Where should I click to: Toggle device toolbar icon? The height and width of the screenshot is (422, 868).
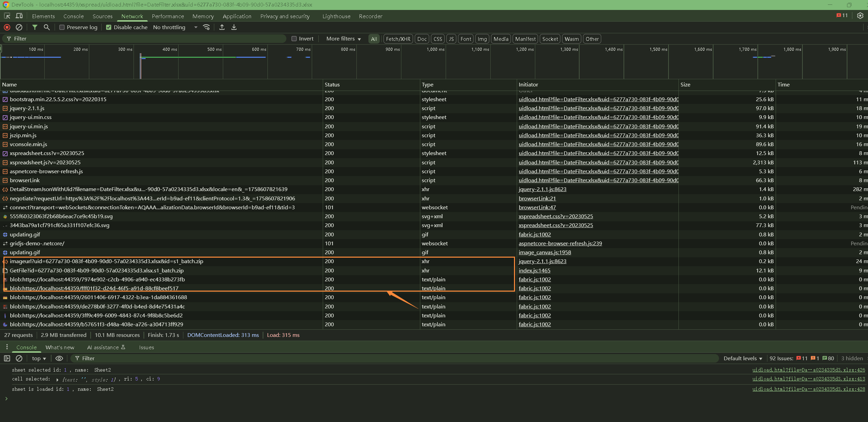pos(19,16)
